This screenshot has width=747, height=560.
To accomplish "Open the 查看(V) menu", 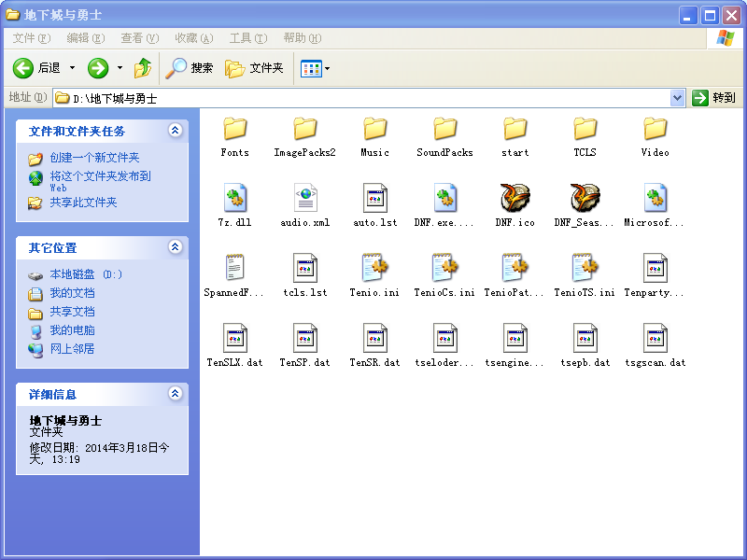I will (x=139, y=38).
